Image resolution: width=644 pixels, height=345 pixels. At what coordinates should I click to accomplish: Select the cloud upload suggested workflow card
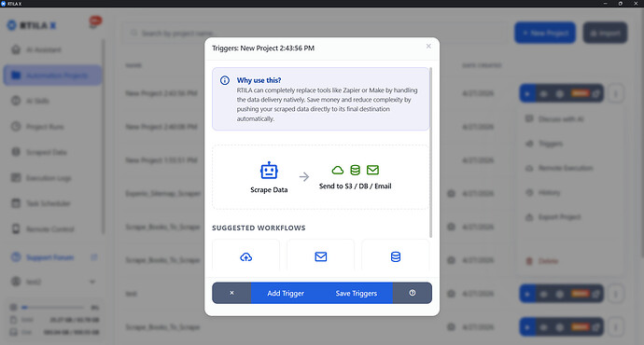pyautogui.click(x=246, y=255)
